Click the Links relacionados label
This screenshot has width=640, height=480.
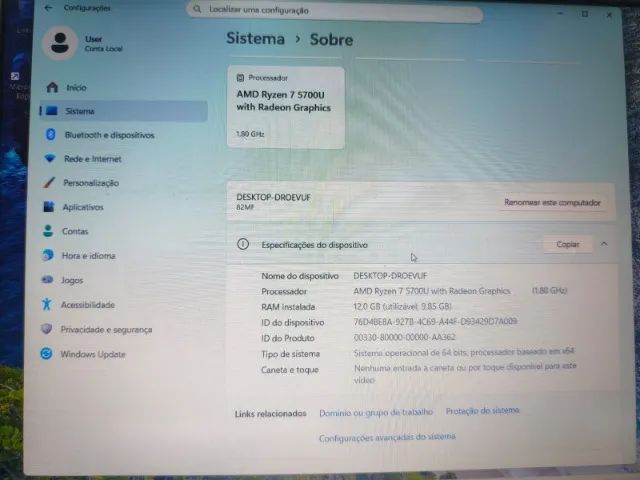270,413
